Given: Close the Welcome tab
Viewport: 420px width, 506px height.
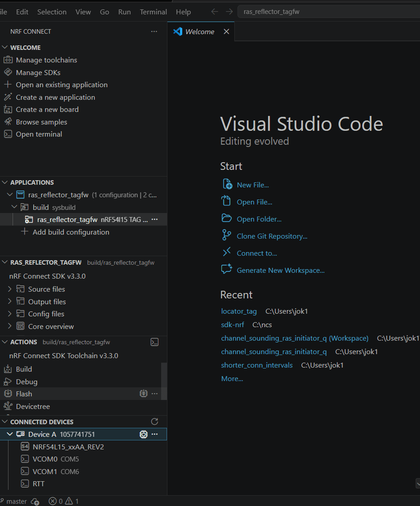Looking at the screenshot, I should pos(226,31).
